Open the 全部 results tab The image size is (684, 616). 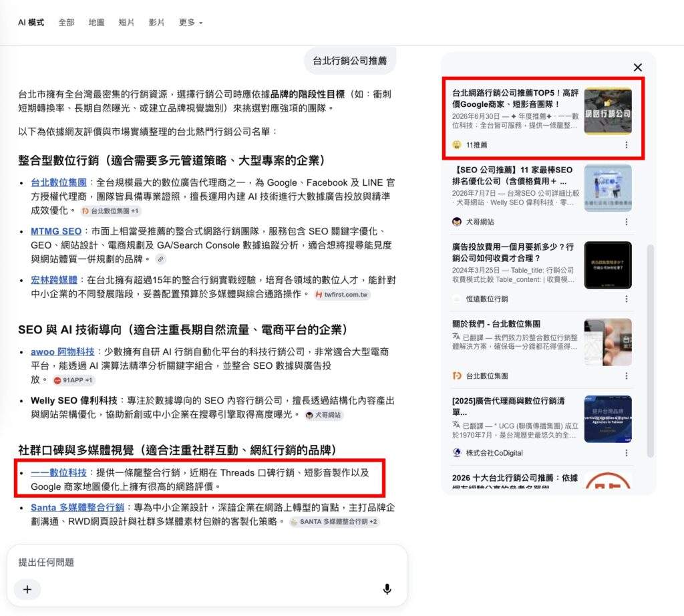66,23
